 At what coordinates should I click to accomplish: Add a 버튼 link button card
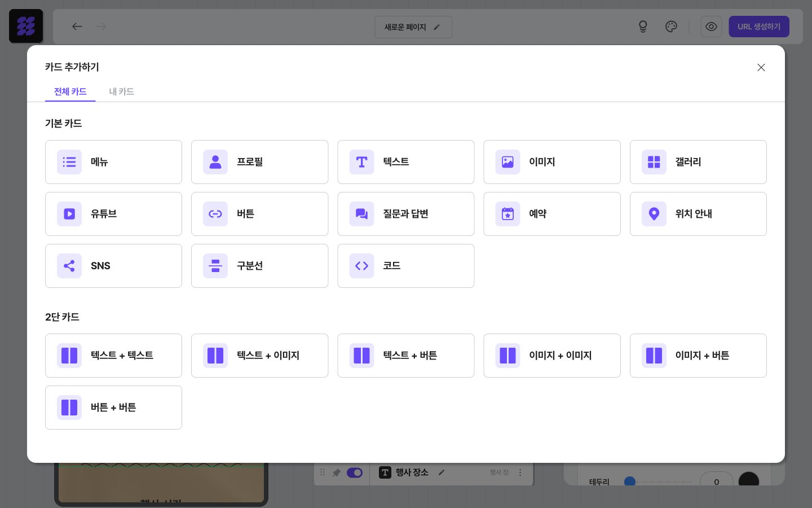[x=259, y=214]
